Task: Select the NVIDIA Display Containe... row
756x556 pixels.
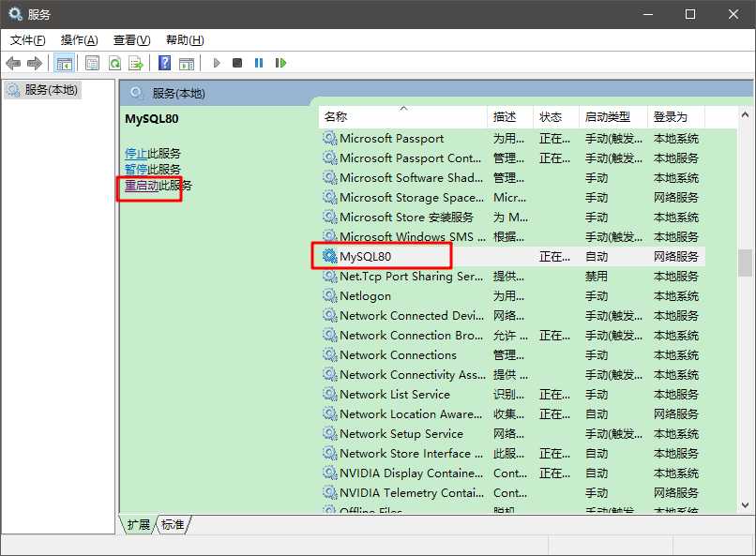Action: pos(513,473)
